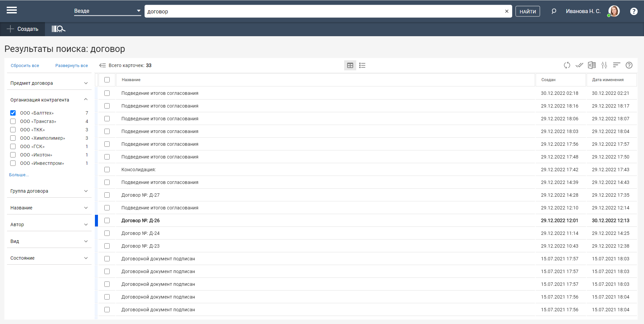The height and width of the screenshot is (324, 644).
Task: Open the Договор №: Д-26 card
Action: click(141, 220)
